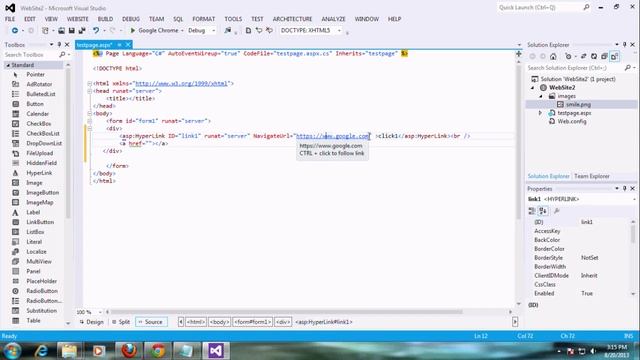Open the WEBSITE menu
Image resolution: width=640 pixels, height=360 pixels.
tap(78, 19)
